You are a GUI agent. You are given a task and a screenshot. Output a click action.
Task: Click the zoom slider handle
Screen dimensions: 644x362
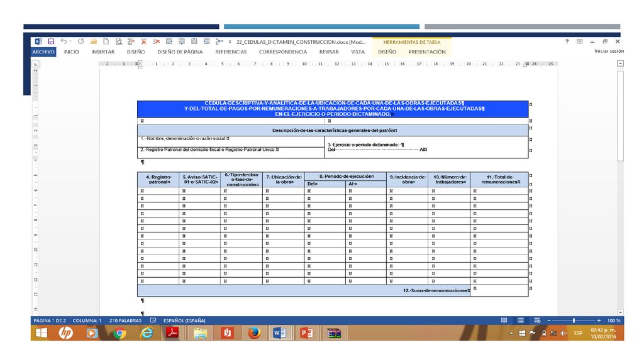[x=574, y=321]
